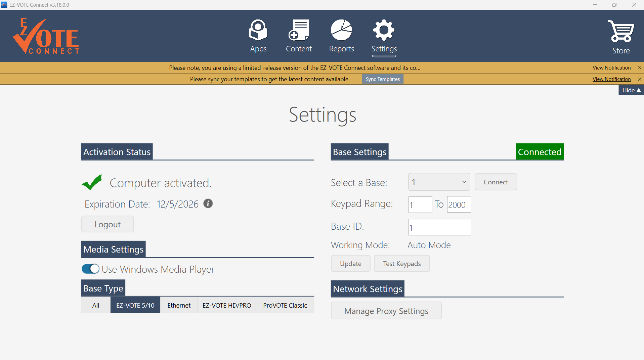Open the Apps section icon
This screenshot has width=644, height=360.
258,30
